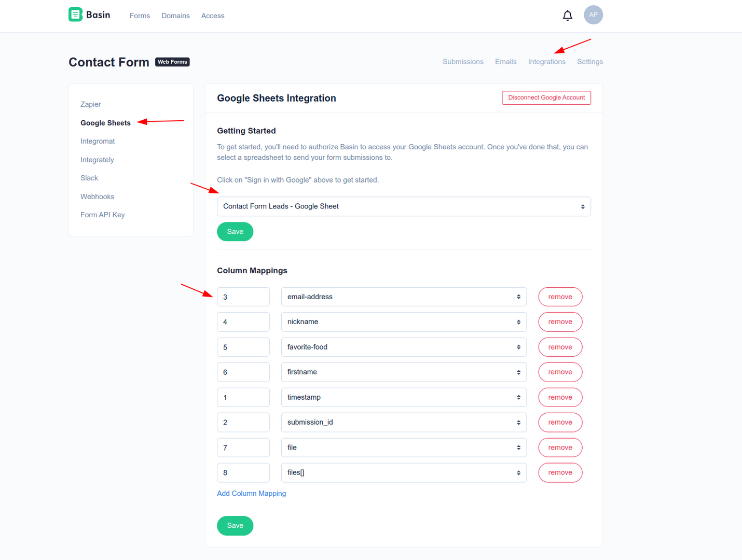742x560 pixels.
Task: Select Zapier in the integrations sidebar
Action: [x=91, y=104]
